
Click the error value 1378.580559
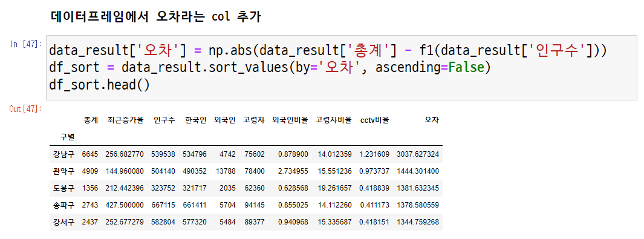click(x=418, y=205)
